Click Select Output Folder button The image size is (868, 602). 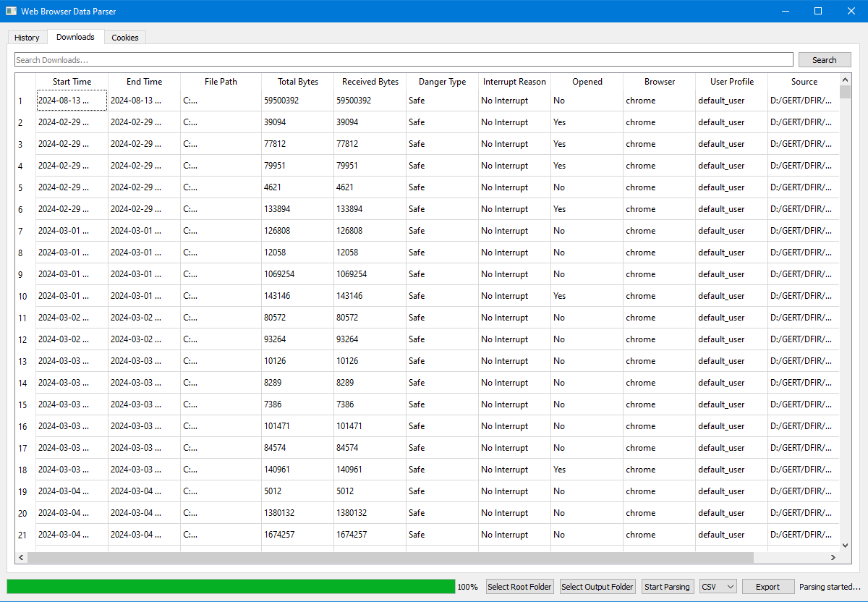tap(597, 587)
